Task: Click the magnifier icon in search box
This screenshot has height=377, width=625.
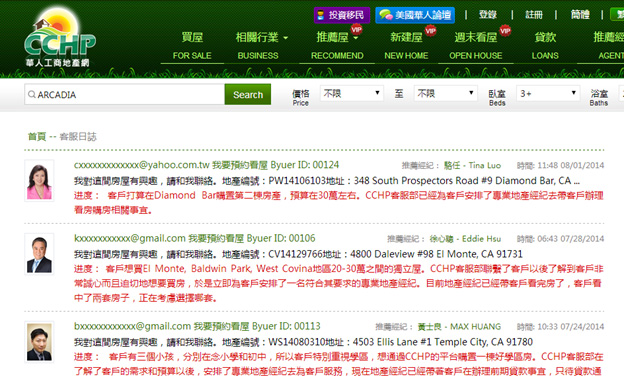Action: coord(31,94)
